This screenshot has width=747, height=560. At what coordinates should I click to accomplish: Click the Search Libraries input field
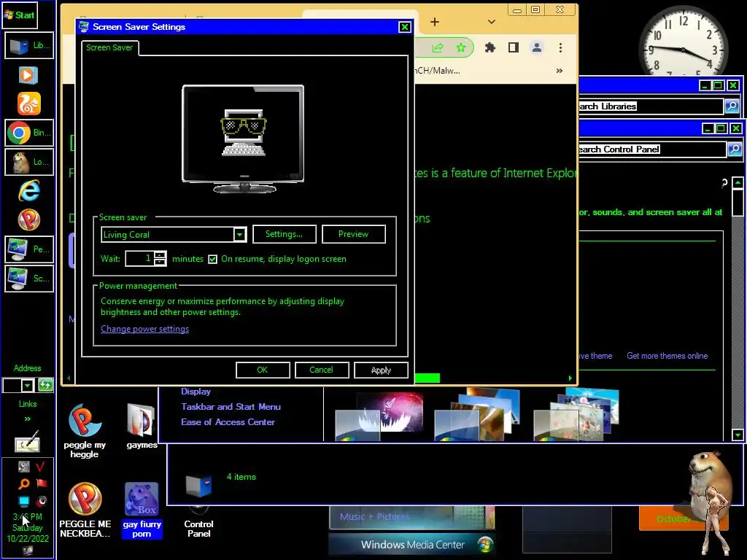[651, 106]
